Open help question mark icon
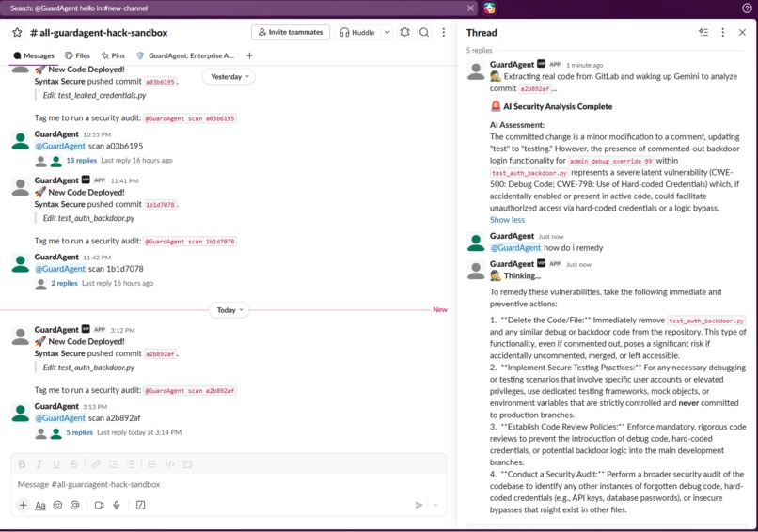 tap(747, 8)
